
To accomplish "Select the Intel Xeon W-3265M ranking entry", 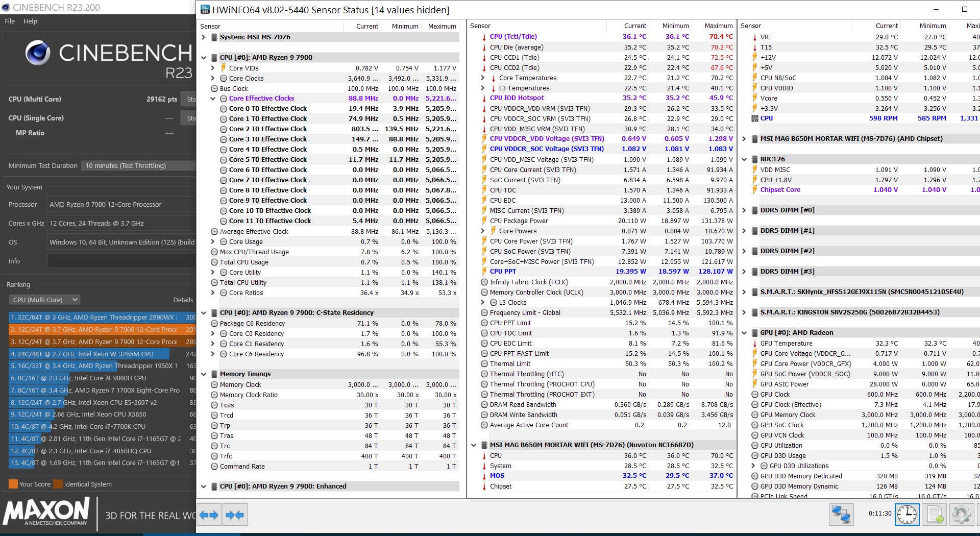I will pyautogui.click(x=102, y=354).
